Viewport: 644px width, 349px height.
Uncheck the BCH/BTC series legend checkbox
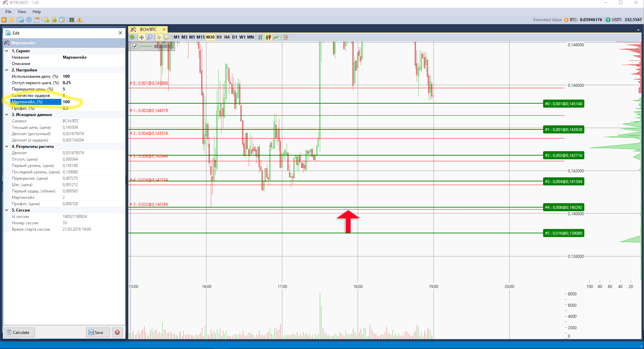coord(135,46)
